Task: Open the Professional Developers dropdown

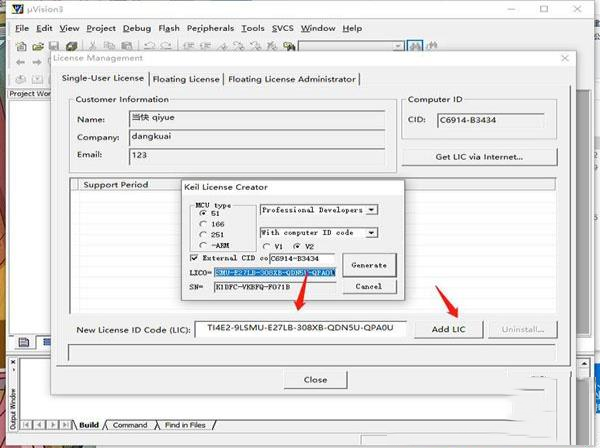Action: [371, 210]
